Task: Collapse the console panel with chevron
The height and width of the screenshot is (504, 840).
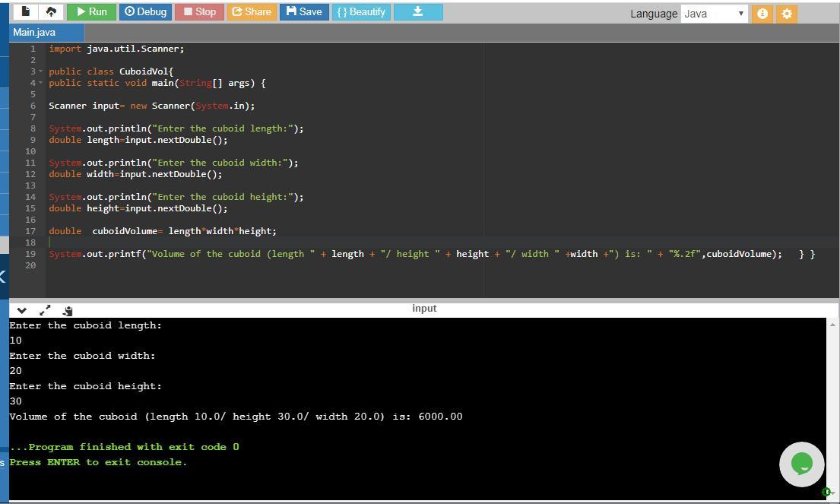Action: [21, 310]
